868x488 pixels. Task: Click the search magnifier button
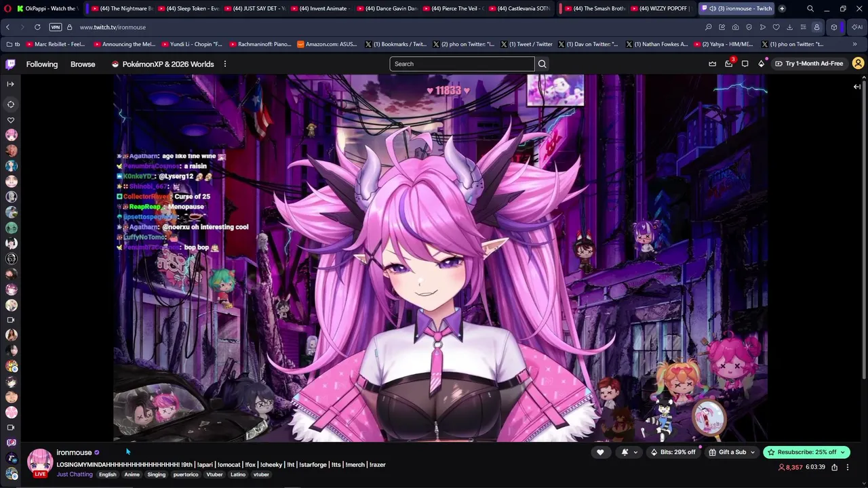[x=542, y=64]
